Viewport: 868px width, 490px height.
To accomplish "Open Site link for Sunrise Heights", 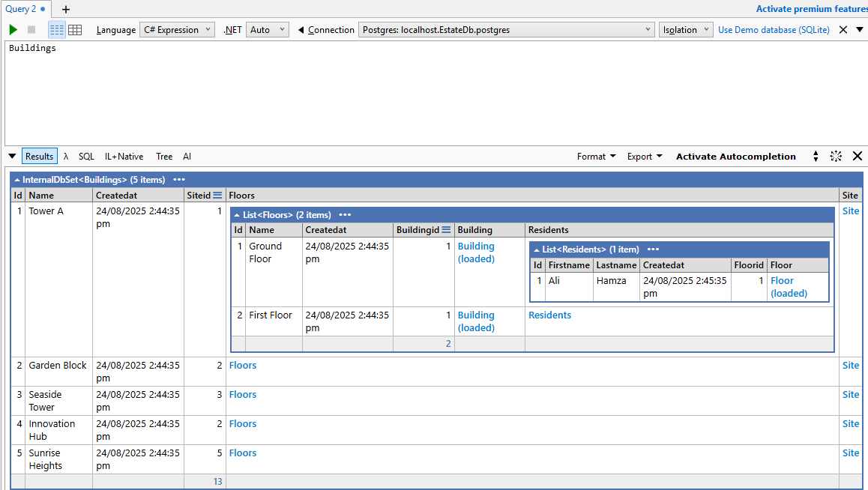I will click(850, 453).
